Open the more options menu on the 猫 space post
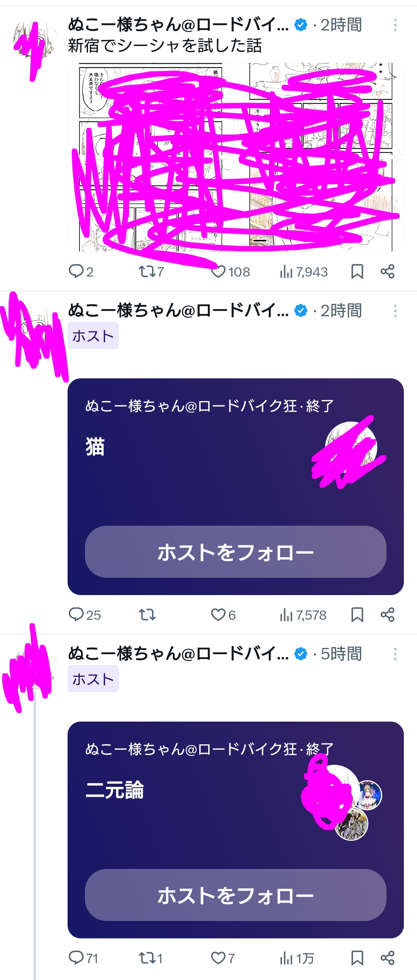417x980 pixels. coord(395,311)
